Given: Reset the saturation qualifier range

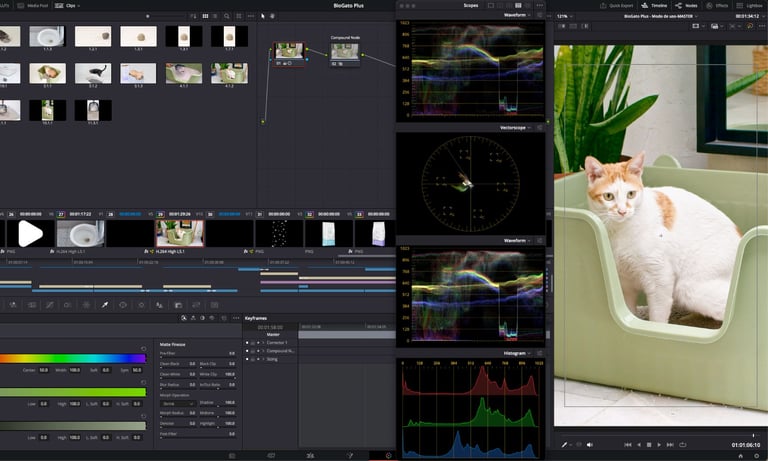Looking at the screenshot, I should coord(144,382).
